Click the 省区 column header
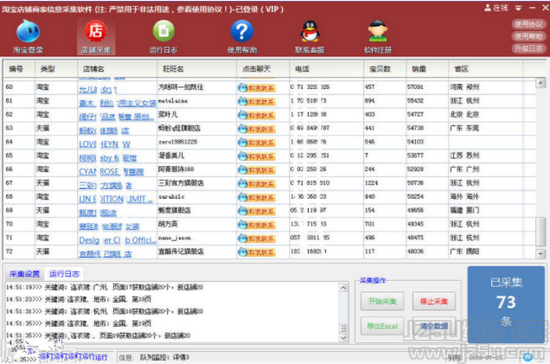Screen dimensions: 550x364 point(485,69)
